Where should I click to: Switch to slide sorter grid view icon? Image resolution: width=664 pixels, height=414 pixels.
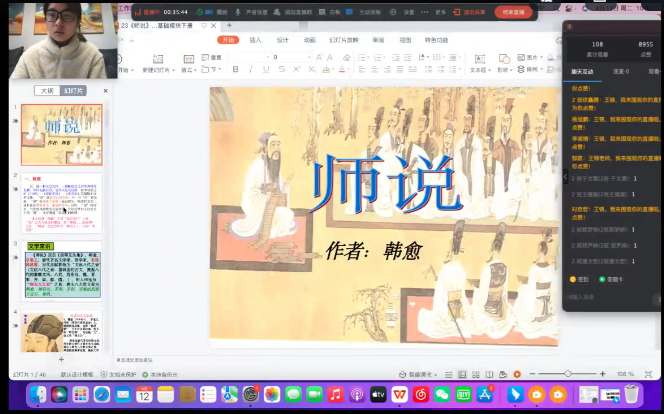click(476, 374)
